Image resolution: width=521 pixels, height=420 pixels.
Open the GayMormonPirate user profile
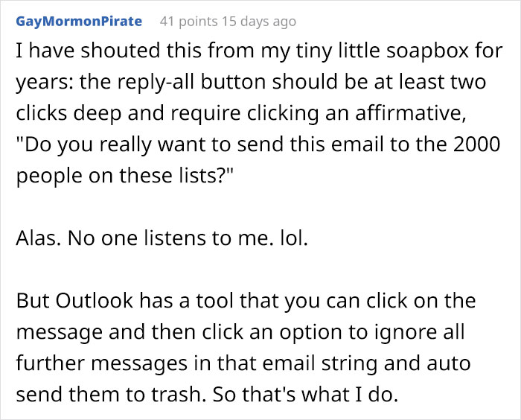78,21
